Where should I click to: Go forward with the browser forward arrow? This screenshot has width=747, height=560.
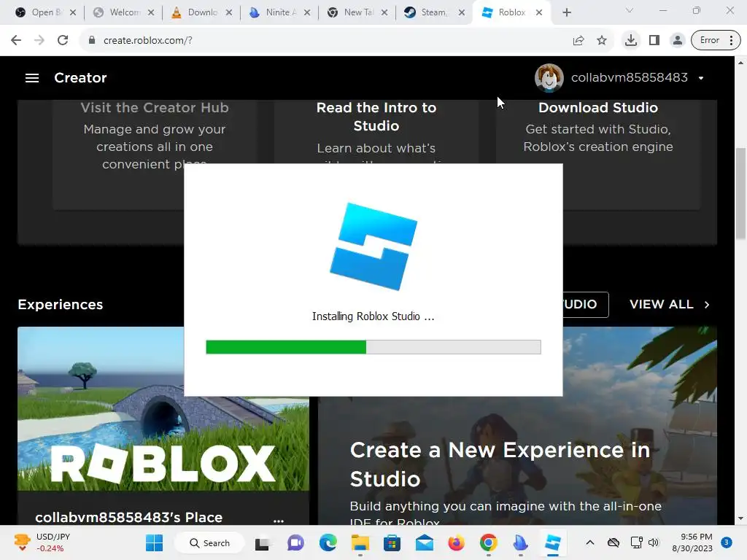(39, 41)
